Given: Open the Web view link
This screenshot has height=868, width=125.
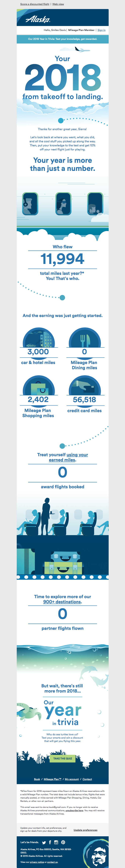Looking at the screenshot, I should pyautogui.click(x=58, y=4).
